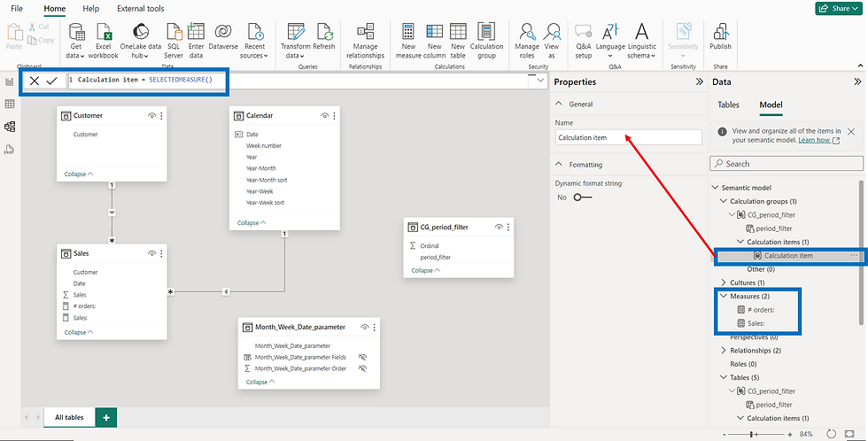Commit the formula with the checkmark
The image size is (868, 441).
coord(52,81)
